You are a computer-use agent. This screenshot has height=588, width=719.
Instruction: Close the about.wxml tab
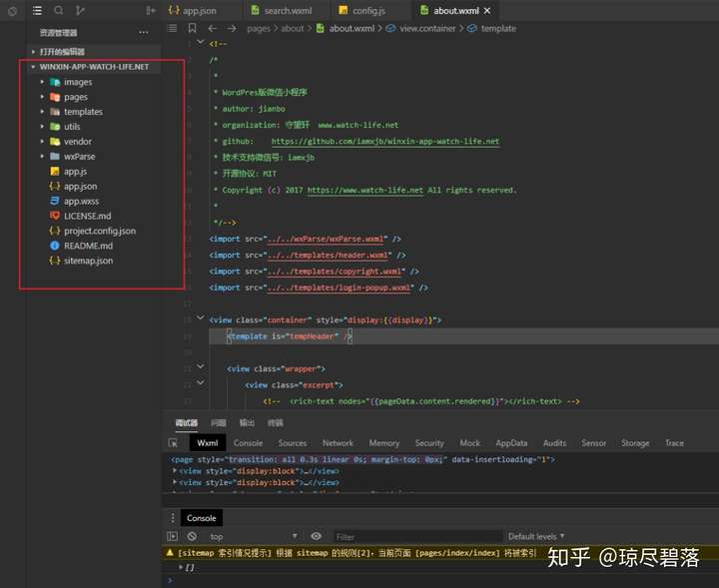pyautogui.click(x=487, y=11)
